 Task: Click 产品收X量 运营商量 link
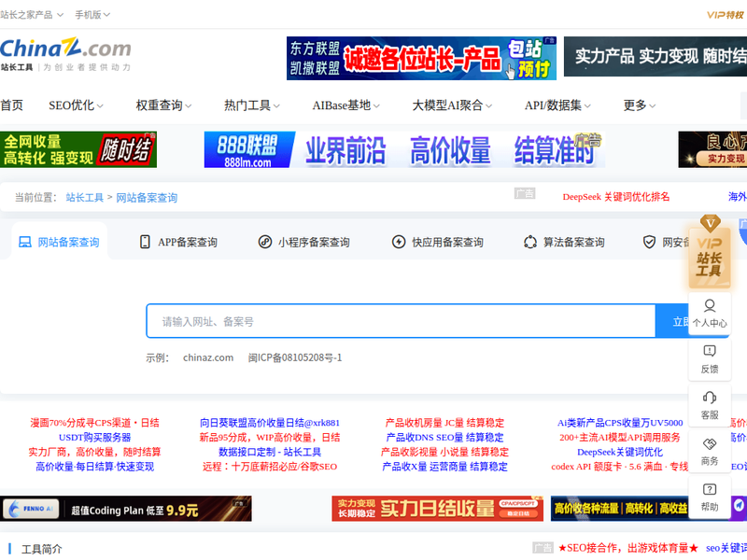[444, 467]
